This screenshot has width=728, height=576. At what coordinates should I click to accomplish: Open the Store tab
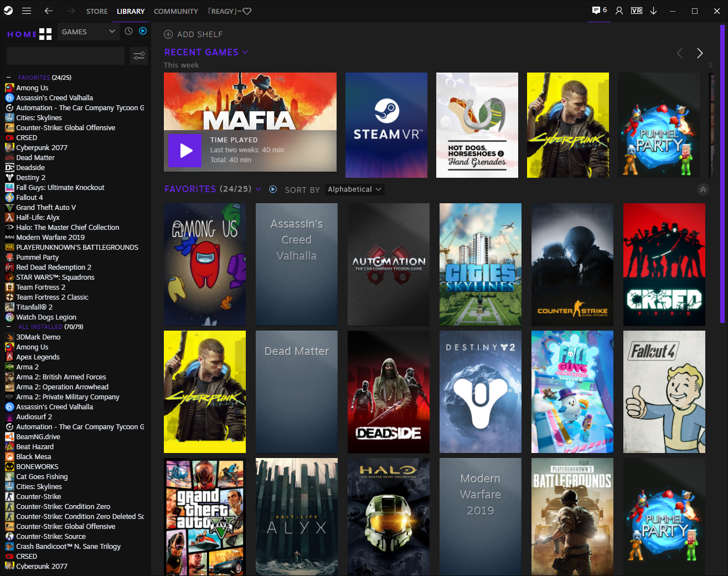click(x=97, y=11)
